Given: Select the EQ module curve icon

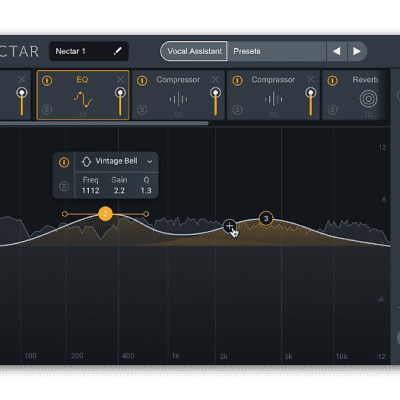Looking at the screenshot, I should (83, 99).
